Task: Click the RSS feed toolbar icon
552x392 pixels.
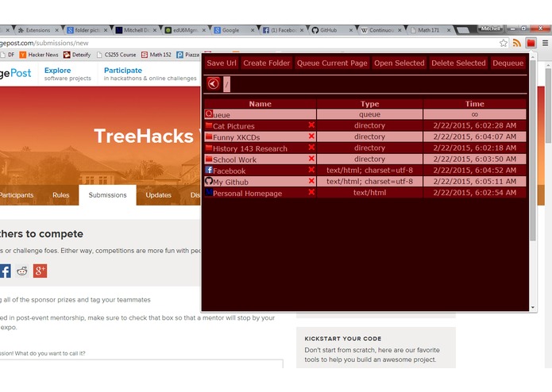Action: pyautogui.click(x=517, y=43)
